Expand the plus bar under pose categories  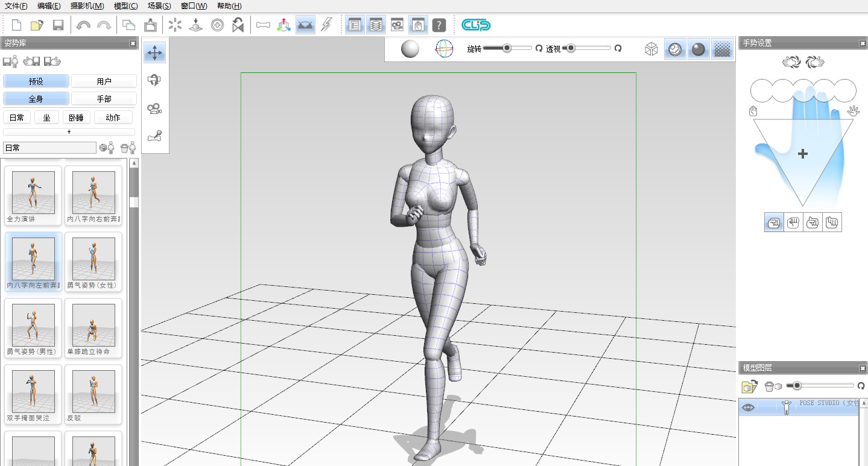click(x=69, y=132)
